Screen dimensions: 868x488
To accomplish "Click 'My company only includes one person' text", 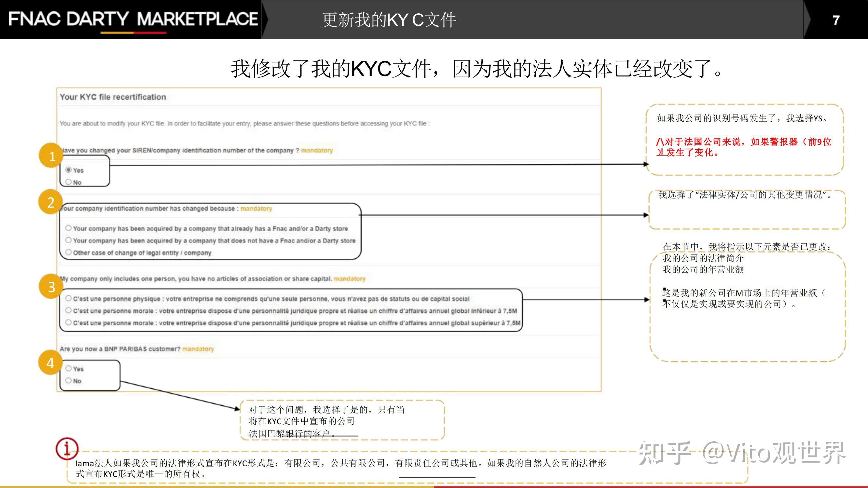I will (196, 278).
